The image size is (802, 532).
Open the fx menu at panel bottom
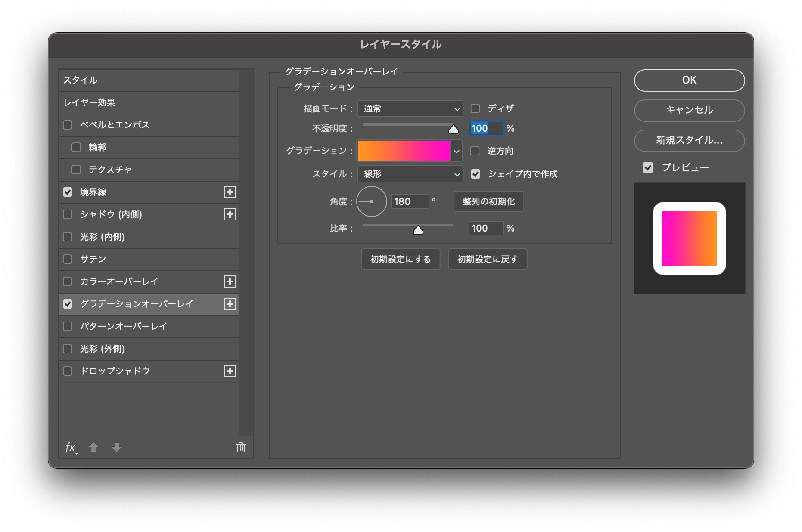[70, 448]
